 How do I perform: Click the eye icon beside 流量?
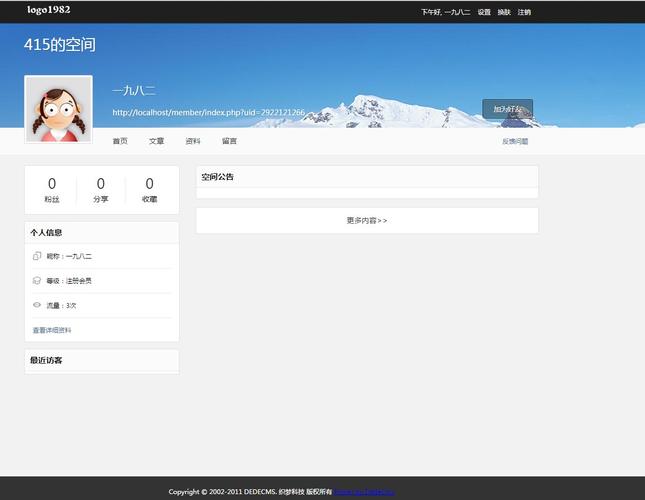[37, 305]
